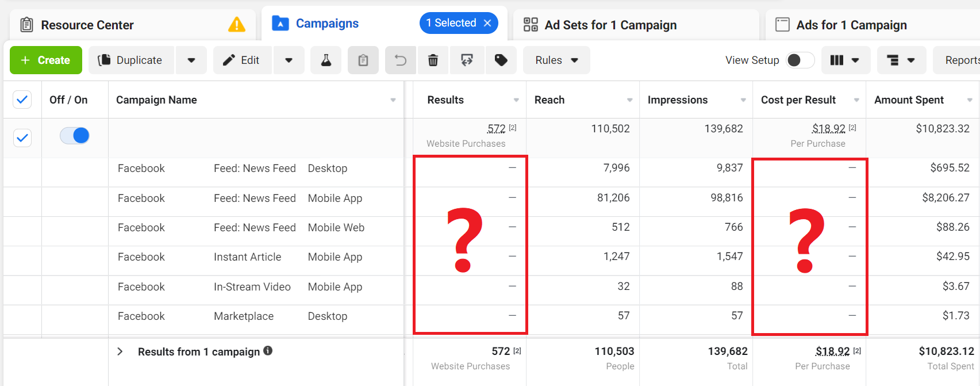The width and height of the screenshot is (980, 386).
Task: Click the Resource Center warning triangle
Action: pos(237,25)
